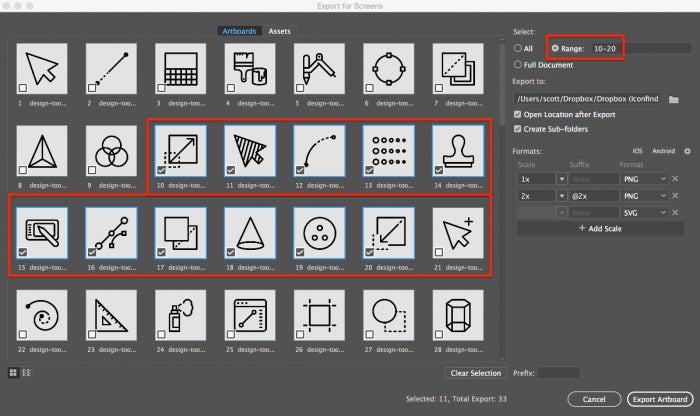
Task: Click artboard 16 bezier path thumbnail
Action: [111, 233]
